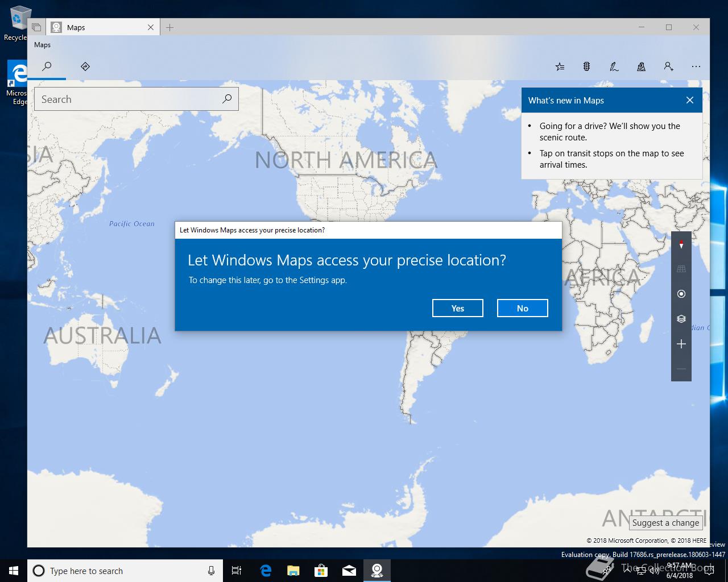Screen dimensions: 728x582
Task: Toggle Traffic view icon in toolbar
Action: point(586,66)
